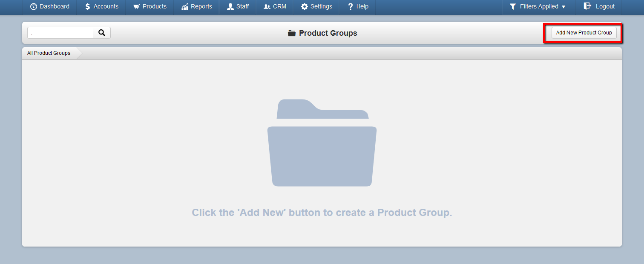The width and height of the screenshot is (644, 264).
Task: Click the Logout door icon
Action: 587,6
